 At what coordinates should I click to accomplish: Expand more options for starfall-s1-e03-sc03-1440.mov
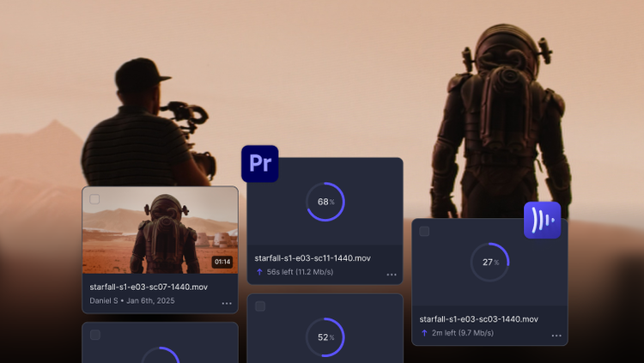tap(556, 335)
